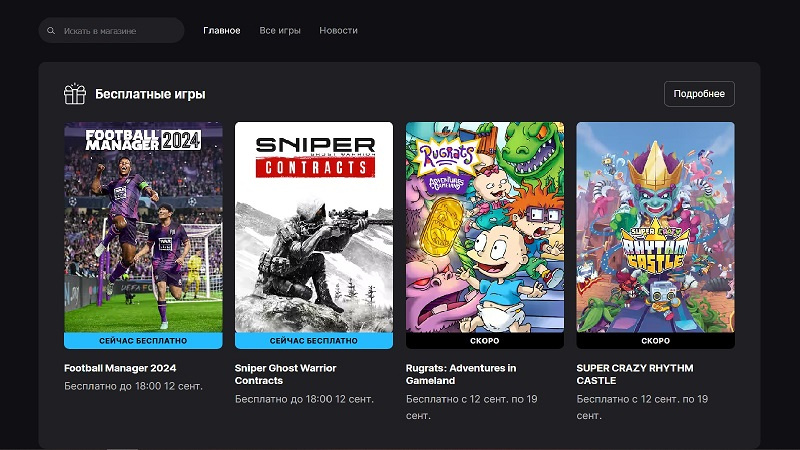Screen dimensions: 800x450
Task: Open the Sniper Contracts cover image
Action: coord(314,227)
